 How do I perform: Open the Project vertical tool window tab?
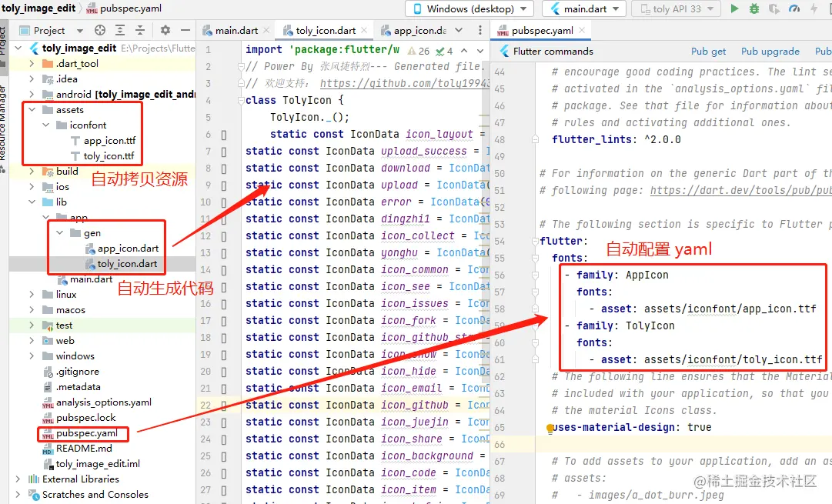click(3, 42)
